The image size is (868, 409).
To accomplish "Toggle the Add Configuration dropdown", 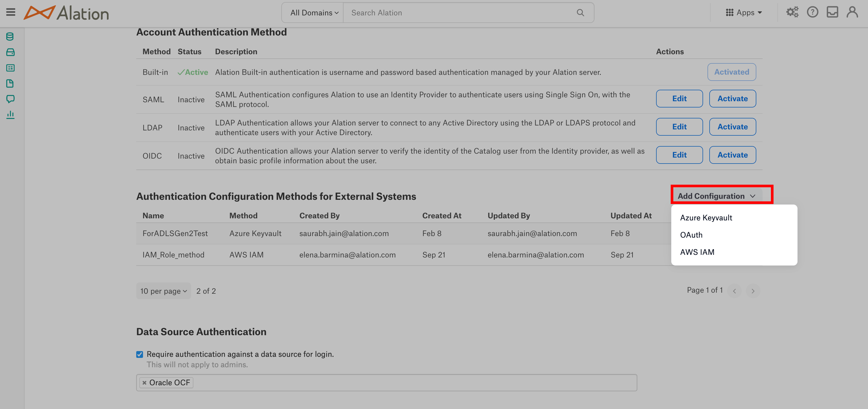I will [x=717, y=196].
